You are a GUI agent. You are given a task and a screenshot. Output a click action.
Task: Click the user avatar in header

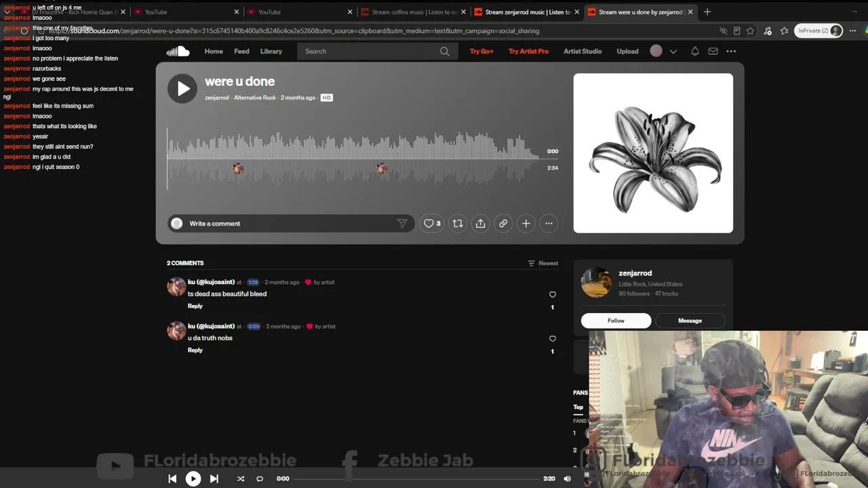(x=656, y=52)
